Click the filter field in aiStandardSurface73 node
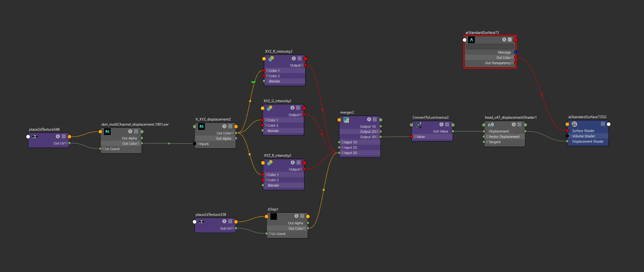Screen dimensions: 644x272 click(490, 46)
